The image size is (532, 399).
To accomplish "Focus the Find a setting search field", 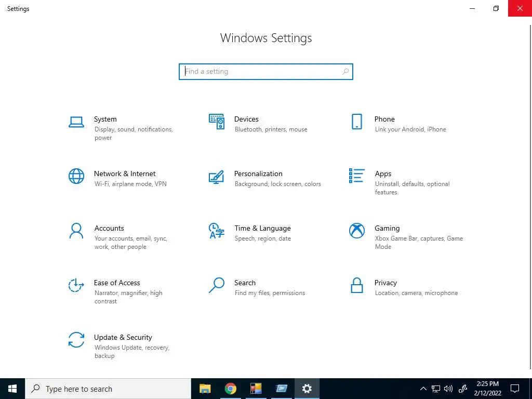I will tap(266, 72).
